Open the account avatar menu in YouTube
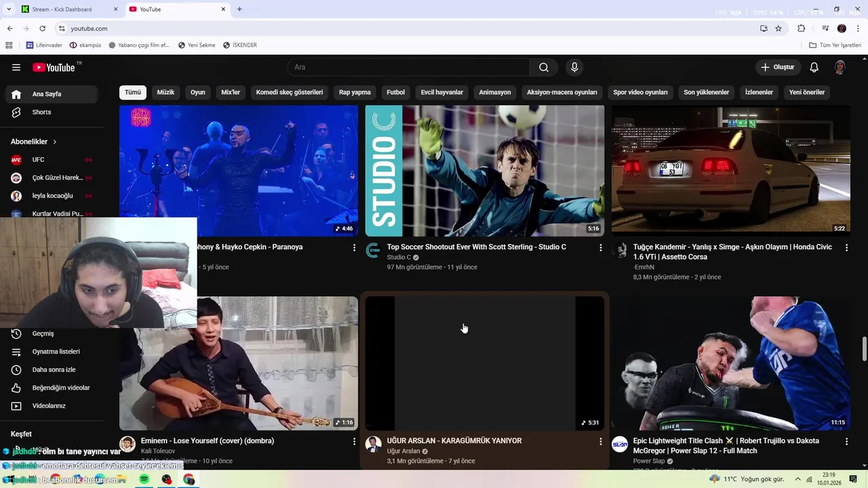 coord(840,67)
